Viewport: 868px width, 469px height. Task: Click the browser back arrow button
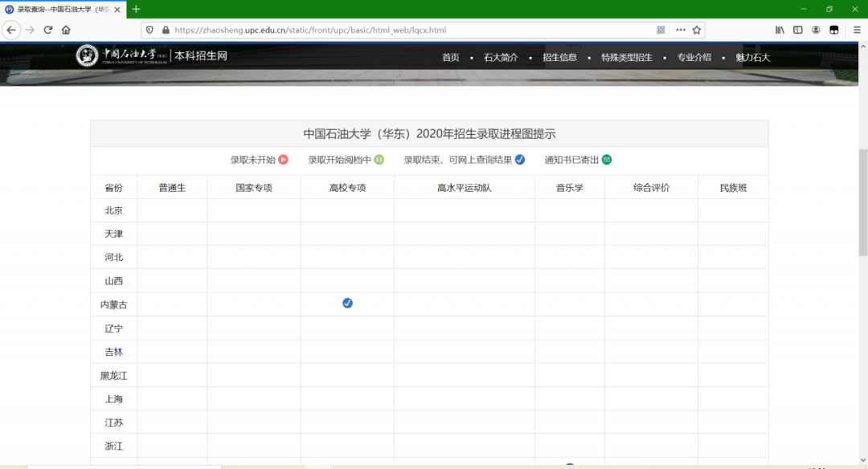tap(11, 30)
